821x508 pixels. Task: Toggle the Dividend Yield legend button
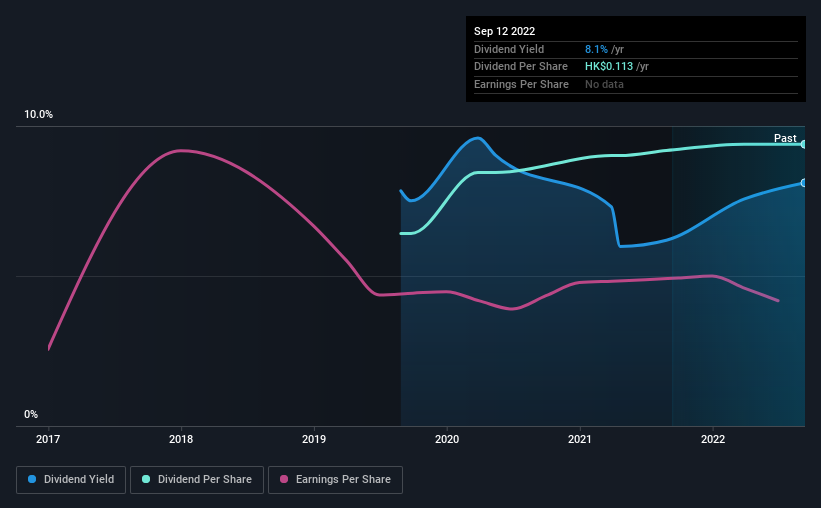click(71, 480)
